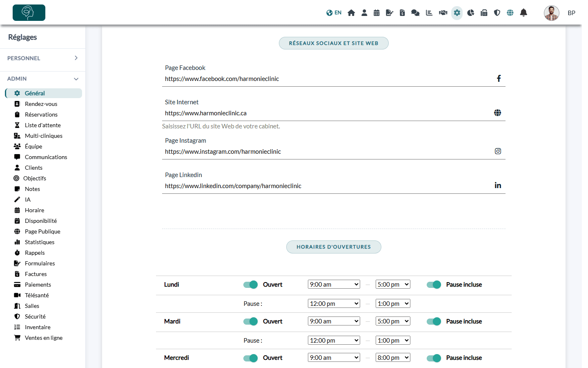Image resolution: width=588 pixels, height=368 pixels.
Task: Click the settings gear in top bar
Action: 457,13
